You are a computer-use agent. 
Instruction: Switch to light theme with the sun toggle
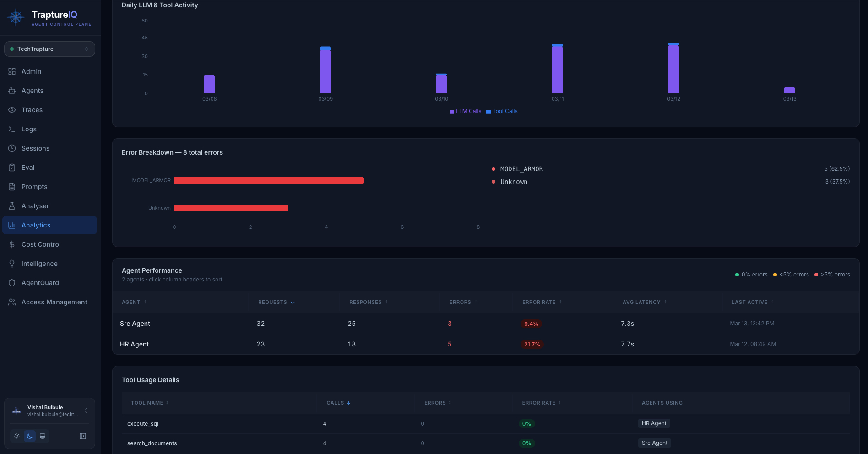pyautogui.click(x=16, y=436)
